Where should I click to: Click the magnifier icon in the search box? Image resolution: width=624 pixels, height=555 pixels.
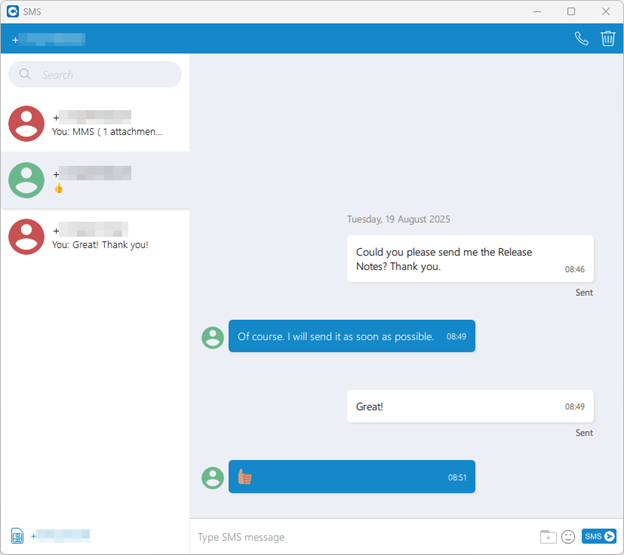coord(26,75)
